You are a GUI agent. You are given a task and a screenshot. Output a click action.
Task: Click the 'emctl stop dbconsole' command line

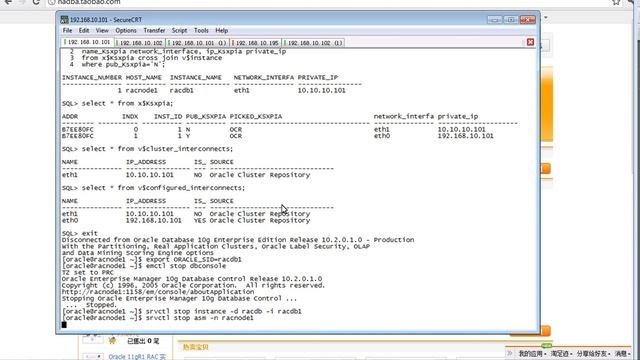[x=144, y=266]
